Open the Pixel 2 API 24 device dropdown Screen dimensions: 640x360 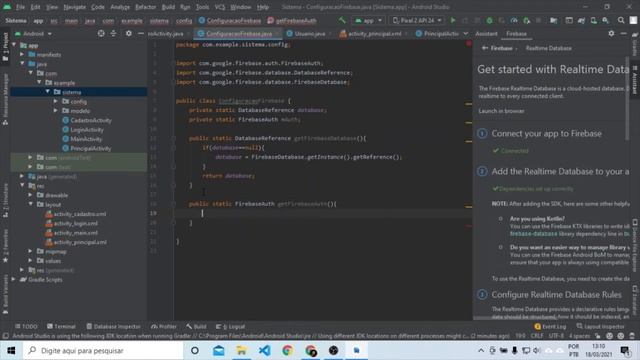coord(417,20)
